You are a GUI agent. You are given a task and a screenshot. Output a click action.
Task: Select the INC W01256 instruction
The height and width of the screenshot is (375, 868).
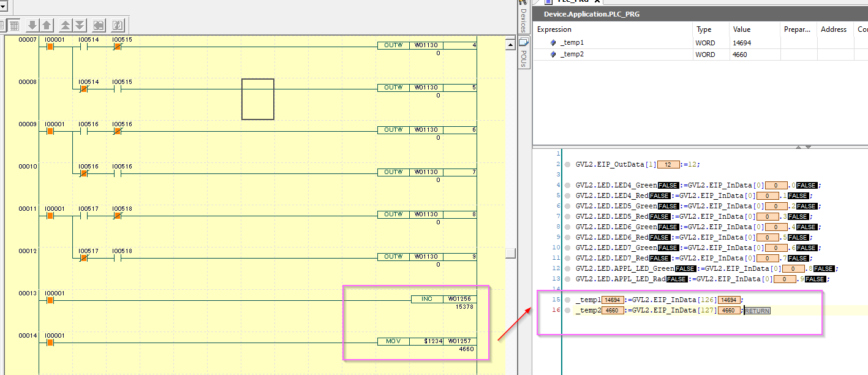[x=443, y=299]
